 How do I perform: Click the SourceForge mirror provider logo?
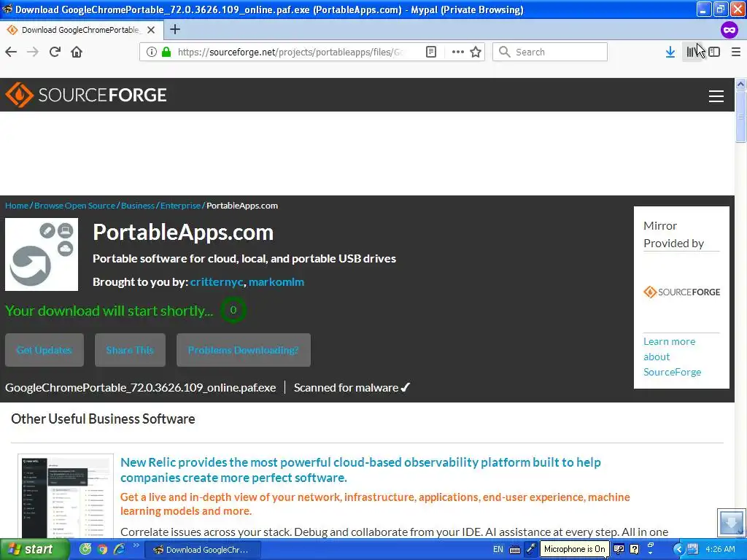pos(682,292)
